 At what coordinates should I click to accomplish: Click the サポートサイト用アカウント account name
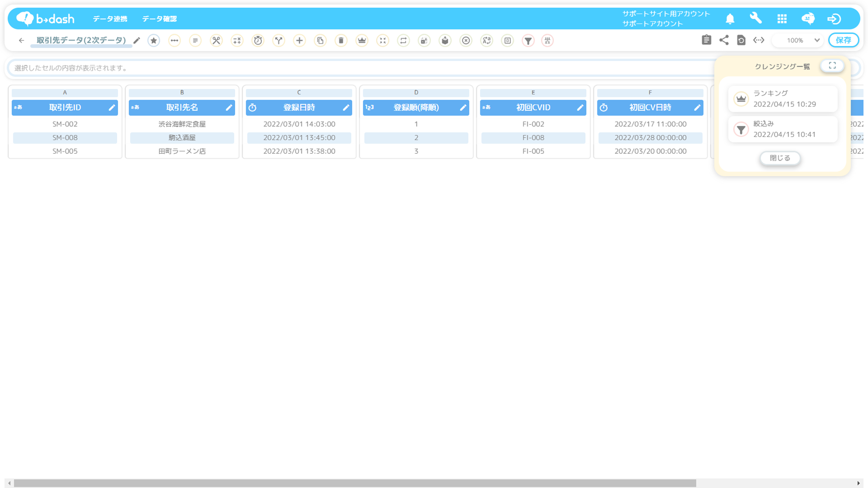(x=666, y=14)
